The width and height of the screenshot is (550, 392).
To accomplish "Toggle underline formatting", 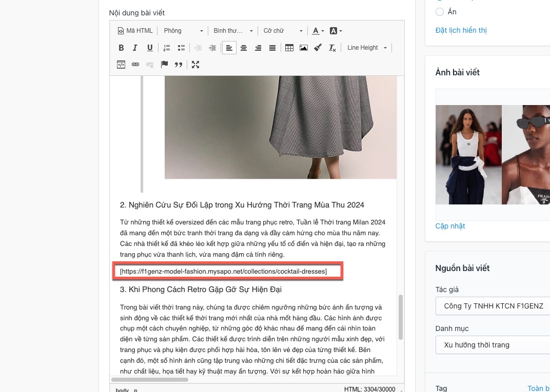I will (150, 48).
